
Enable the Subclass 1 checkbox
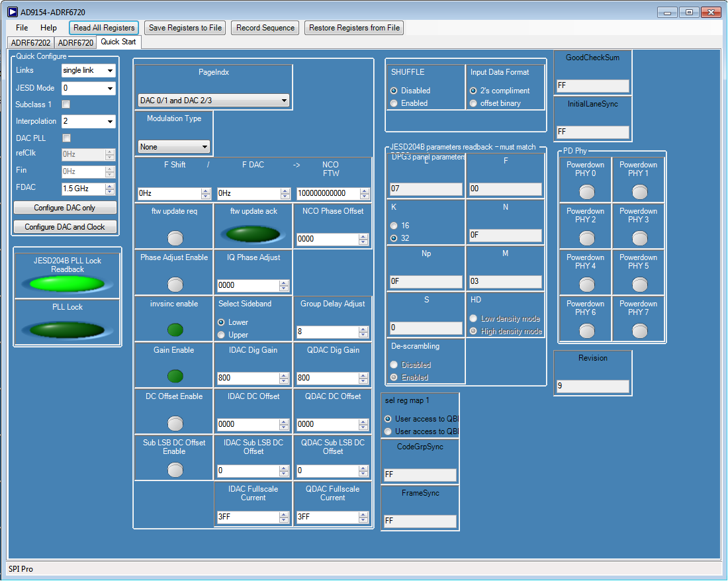pos(66,105)
